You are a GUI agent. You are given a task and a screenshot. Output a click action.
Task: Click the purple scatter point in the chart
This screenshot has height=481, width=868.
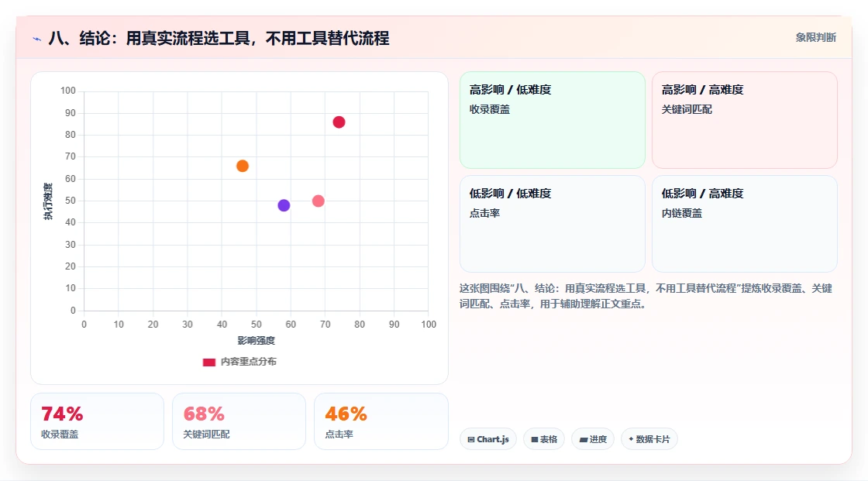coord(284,205)
